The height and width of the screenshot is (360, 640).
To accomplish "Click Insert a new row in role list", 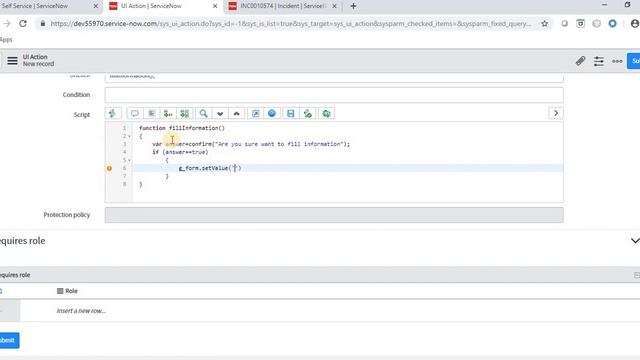I will 81,311.
